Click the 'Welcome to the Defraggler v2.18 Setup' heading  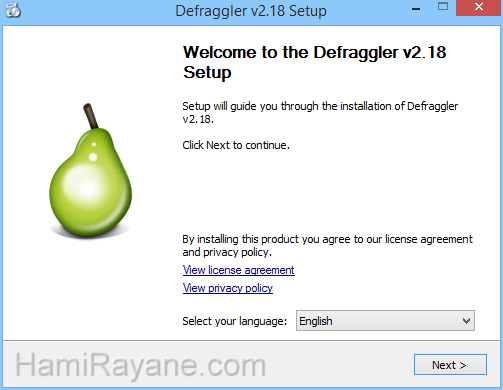[314, 62]
